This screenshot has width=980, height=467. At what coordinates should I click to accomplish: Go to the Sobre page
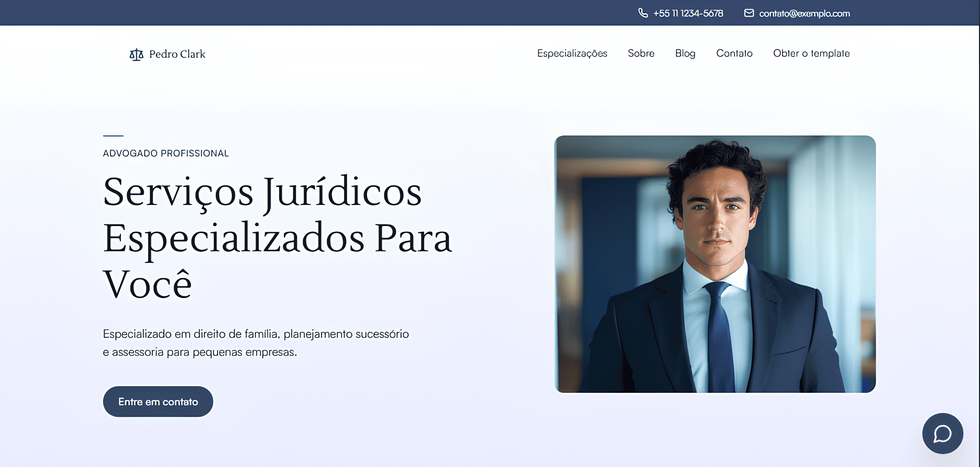pos(641,53)
